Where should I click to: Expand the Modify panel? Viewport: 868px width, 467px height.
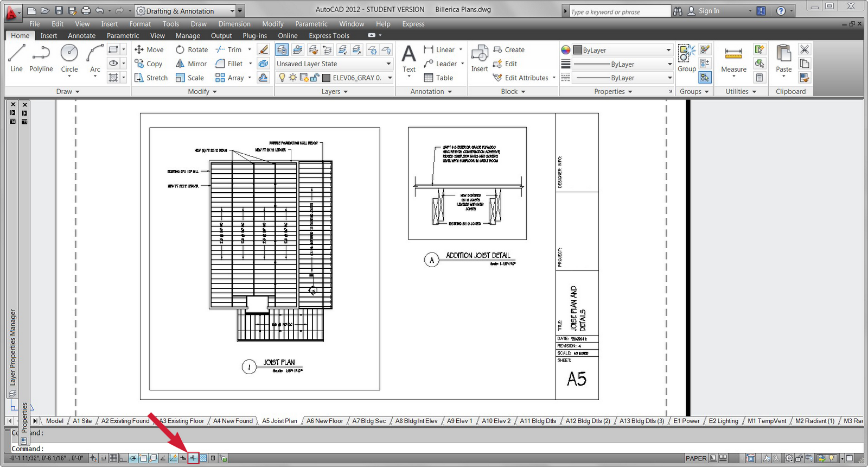(202, 91)
